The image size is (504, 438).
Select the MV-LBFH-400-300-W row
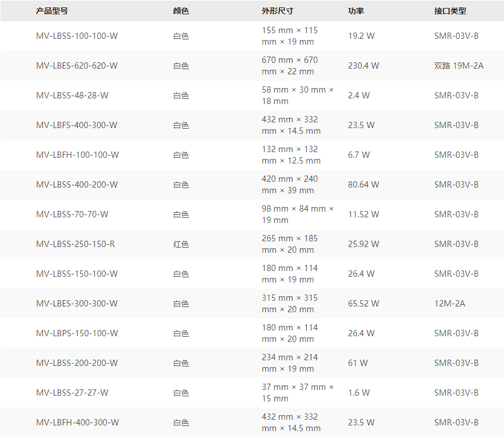[x=77, y=423]
